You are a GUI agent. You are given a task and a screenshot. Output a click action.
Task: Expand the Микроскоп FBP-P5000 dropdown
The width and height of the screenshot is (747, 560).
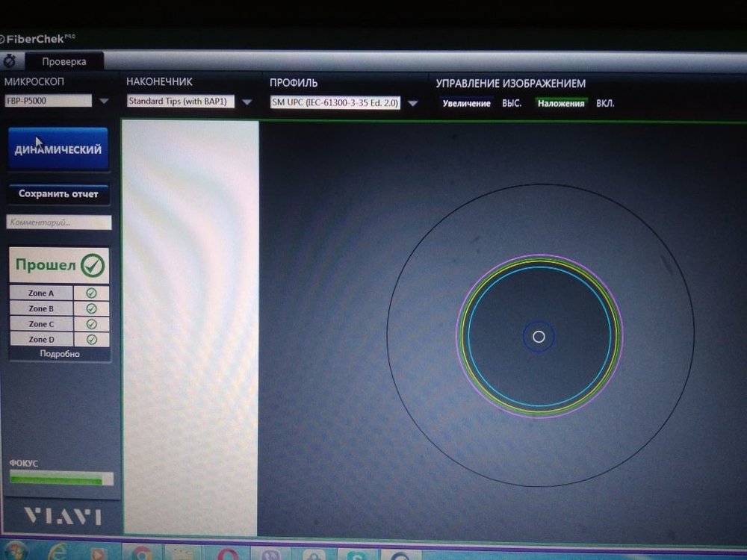(x=104, y=102)
